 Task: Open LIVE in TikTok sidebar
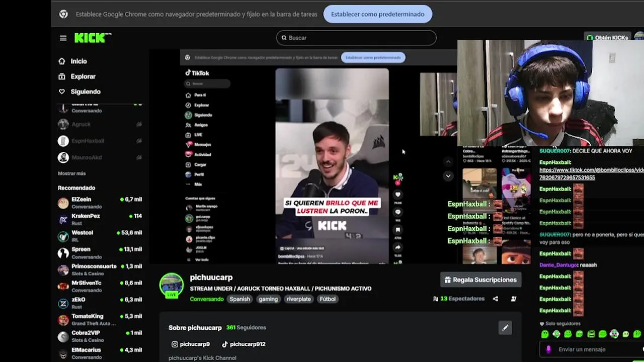pos(194,135)
